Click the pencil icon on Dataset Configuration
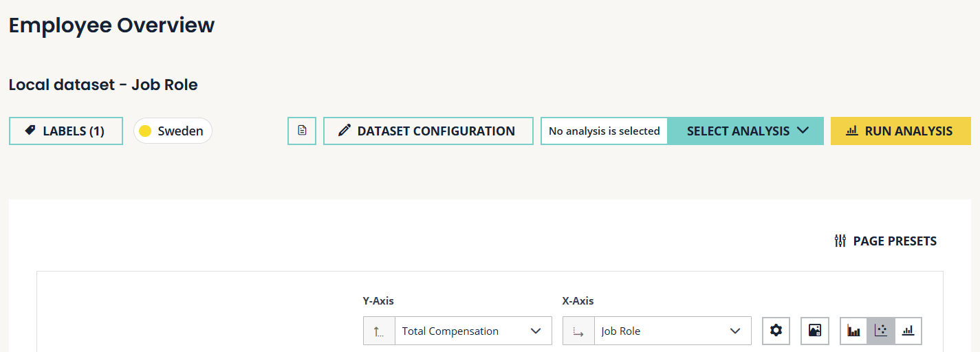This screenshot has height=352, width=980. (345, 131)
